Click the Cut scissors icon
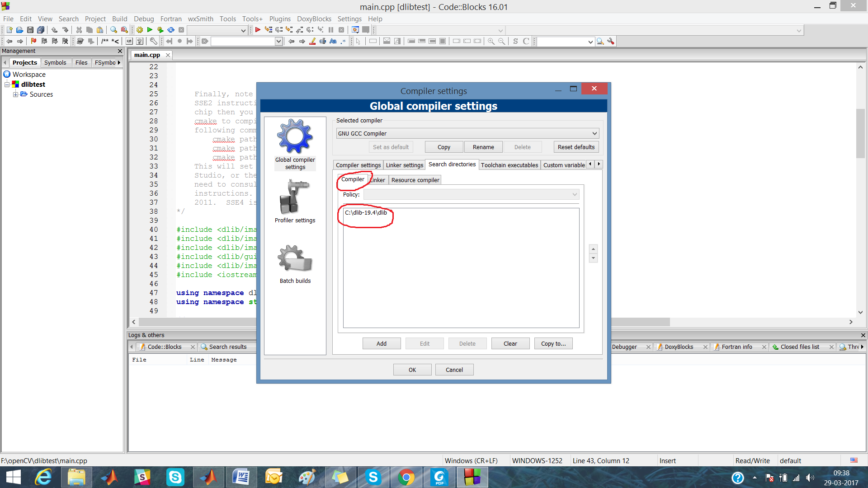The width and height of the screenshot is (868, 488). pyautogui.click(x=79, y=30)
